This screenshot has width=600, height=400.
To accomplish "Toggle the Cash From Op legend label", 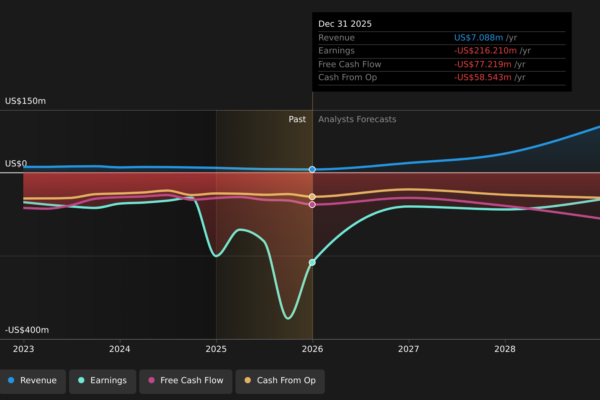I will [285, 381].
